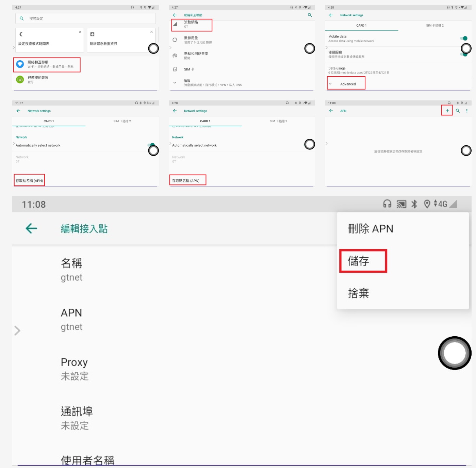Tap the emergency info plus icon
Viewport: 476px width, 468px height.
(x=92, y=34)
